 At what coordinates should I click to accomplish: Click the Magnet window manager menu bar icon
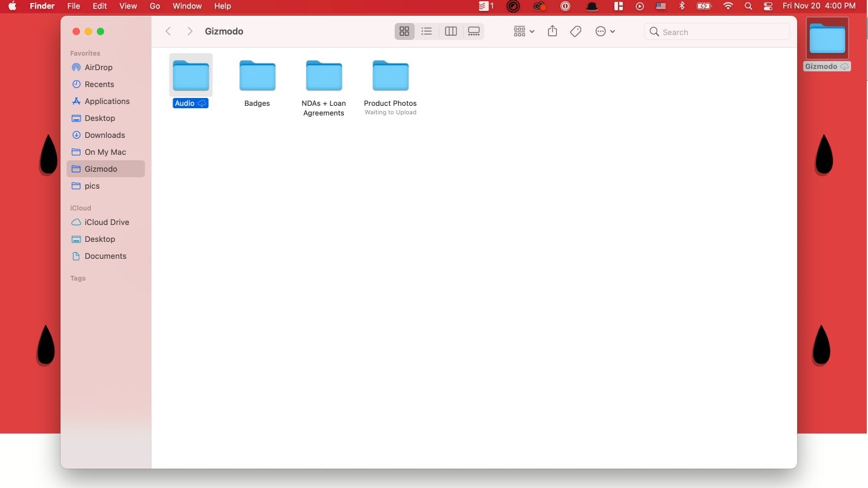tap(618, 7)
